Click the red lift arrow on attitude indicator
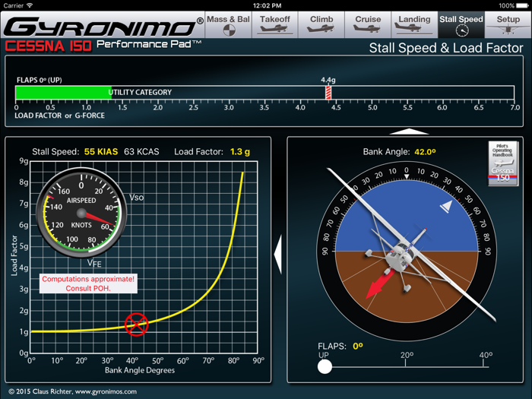 point(379,284)
